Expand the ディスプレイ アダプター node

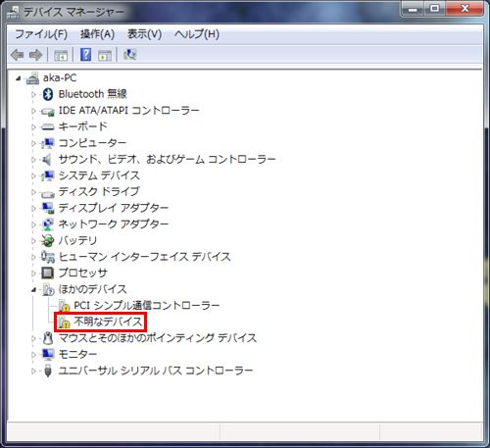click(x=33, y=208)
